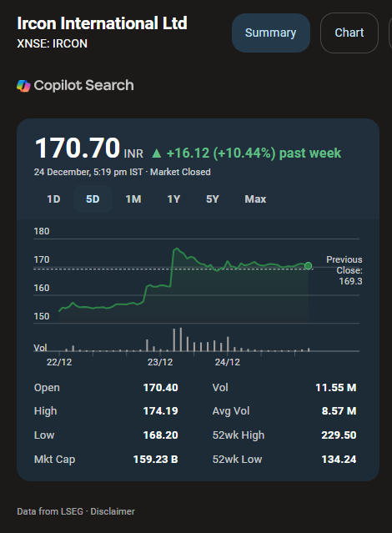Click the Avg Vol value 8.57 M
This screenshot has width=392, height=533.
(339, 411)
